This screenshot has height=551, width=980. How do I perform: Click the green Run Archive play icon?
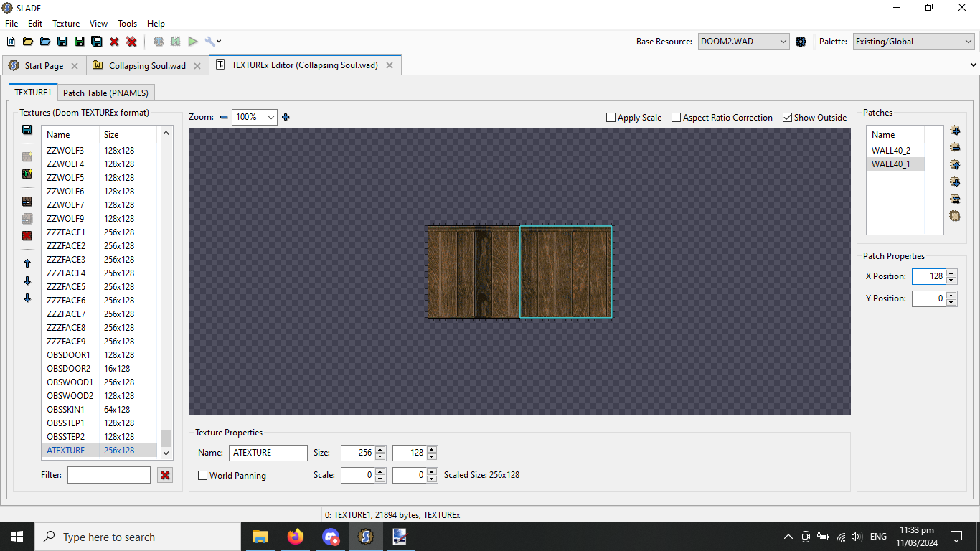pyautogui.click(x=192, y=42)
